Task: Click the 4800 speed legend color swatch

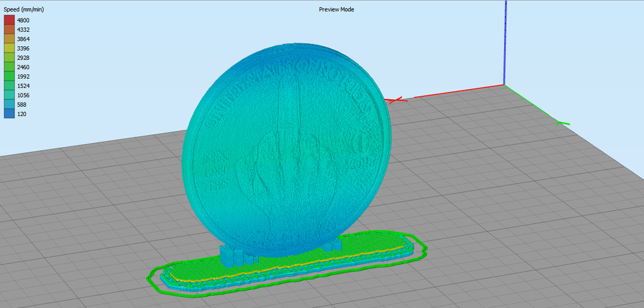Action: tap(9, 20)
